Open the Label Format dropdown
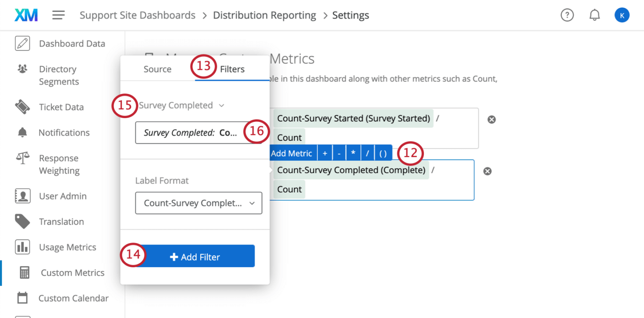Viewport: 644px width, 318px height. pos(198,203)
